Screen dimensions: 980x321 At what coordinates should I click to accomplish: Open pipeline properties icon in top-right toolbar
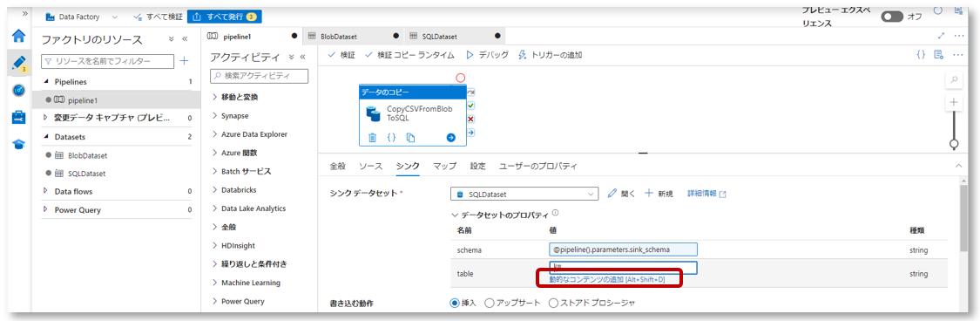938,55
